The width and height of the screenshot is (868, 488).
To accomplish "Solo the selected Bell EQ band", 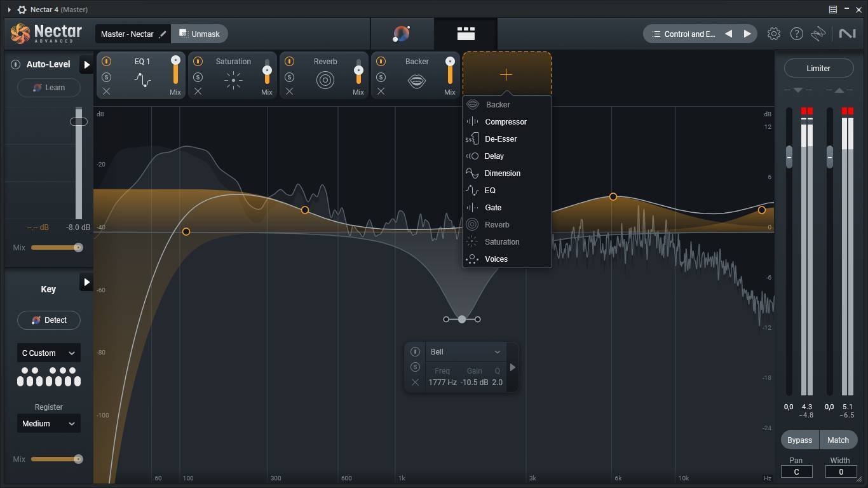I will click(415, 367).
